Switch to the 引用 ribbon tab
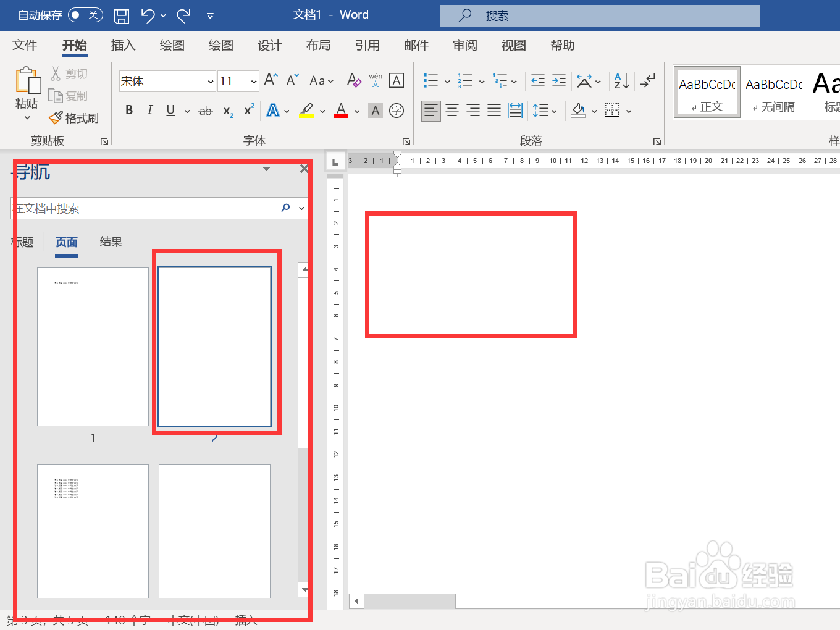840x630 pixels. click(x=367, y=45)
